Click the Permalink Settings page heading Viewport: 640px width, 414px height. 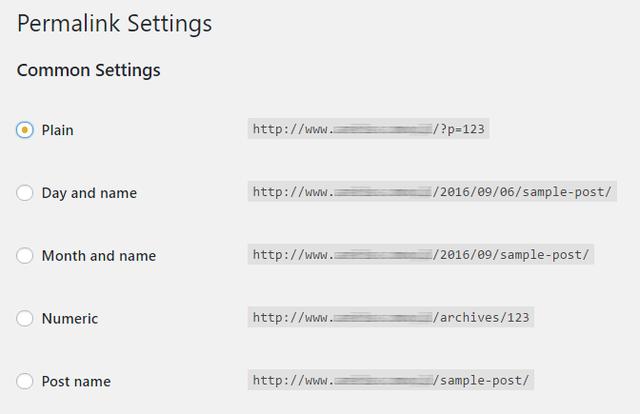114,23
